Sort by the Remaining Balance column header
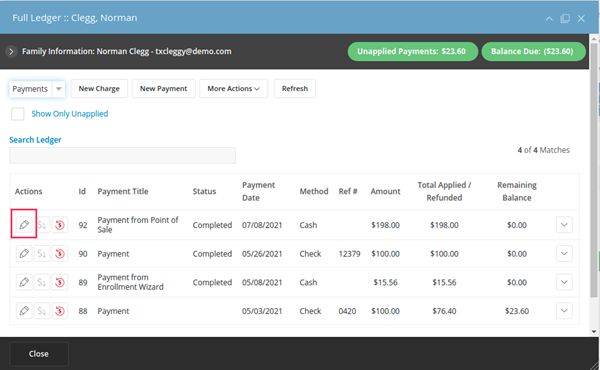The image size is (600, 370). 517,191
